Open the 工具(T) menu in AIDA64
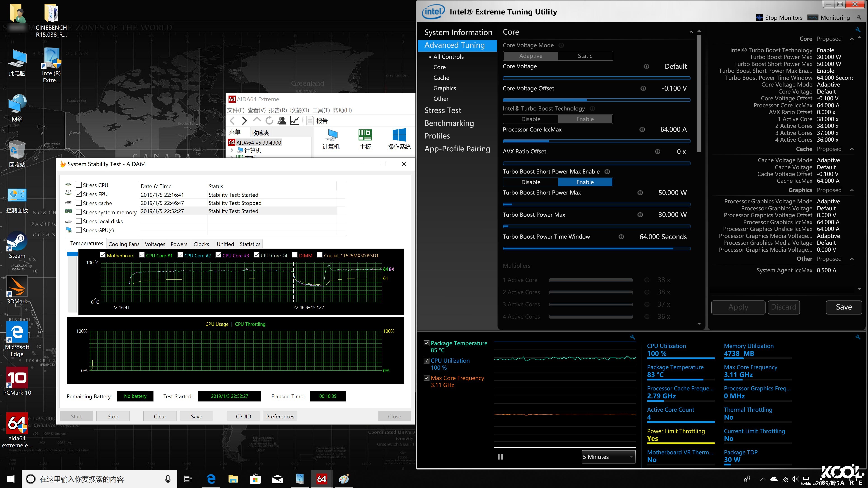This screenshot has height=488, width=868. 321,110
